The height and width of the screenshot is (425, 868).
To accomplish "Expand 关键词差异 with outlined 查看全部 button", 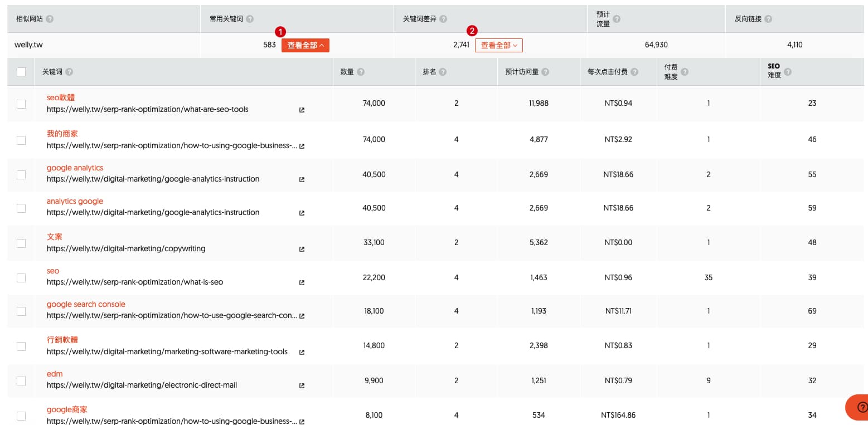I will (x=498, y=45).
